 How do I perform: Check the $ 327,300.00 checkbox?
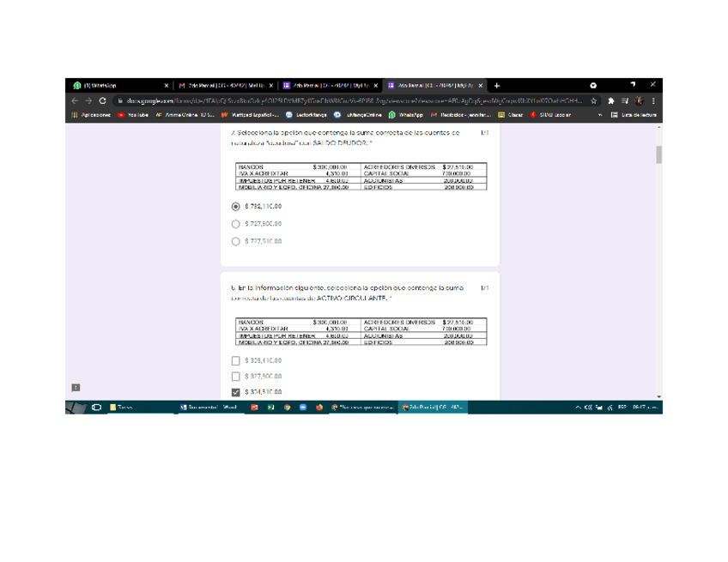[x=236, y=377]
